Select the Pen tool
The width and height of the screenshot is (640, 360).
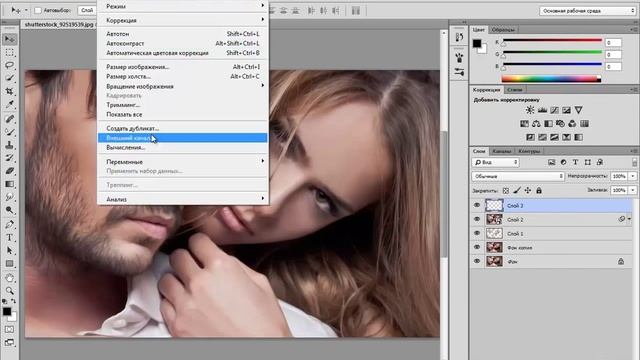click(9, 224)
